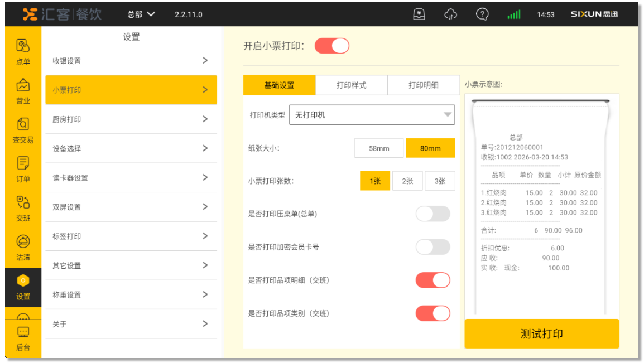The height and width of the screenshot is (363, 644).
Task: Turn off 是否打印品项明细(交班) toggle
Action: coord(432,280)
